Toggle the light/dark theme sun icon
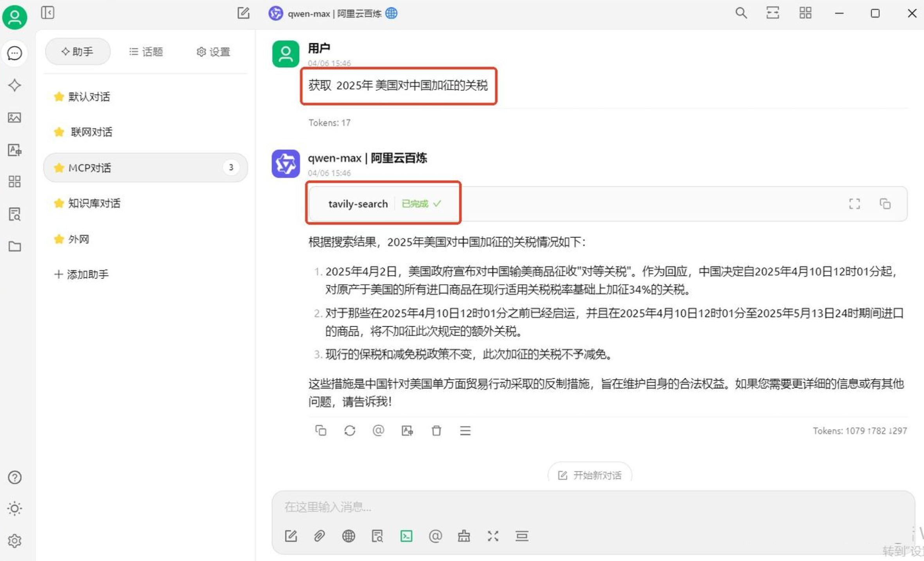The height and width of the screenshot is (561, 924). (14, 509)
